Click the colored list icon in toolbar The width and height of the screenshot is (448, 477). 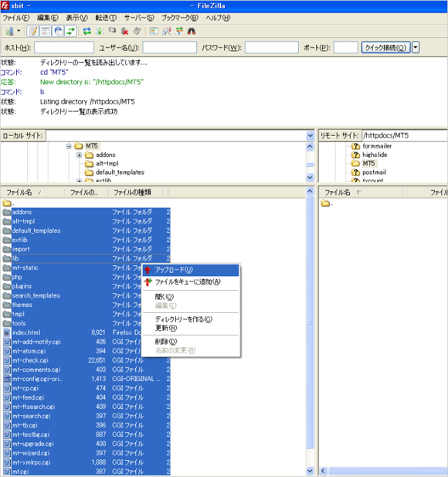click(x=154, y=31)
